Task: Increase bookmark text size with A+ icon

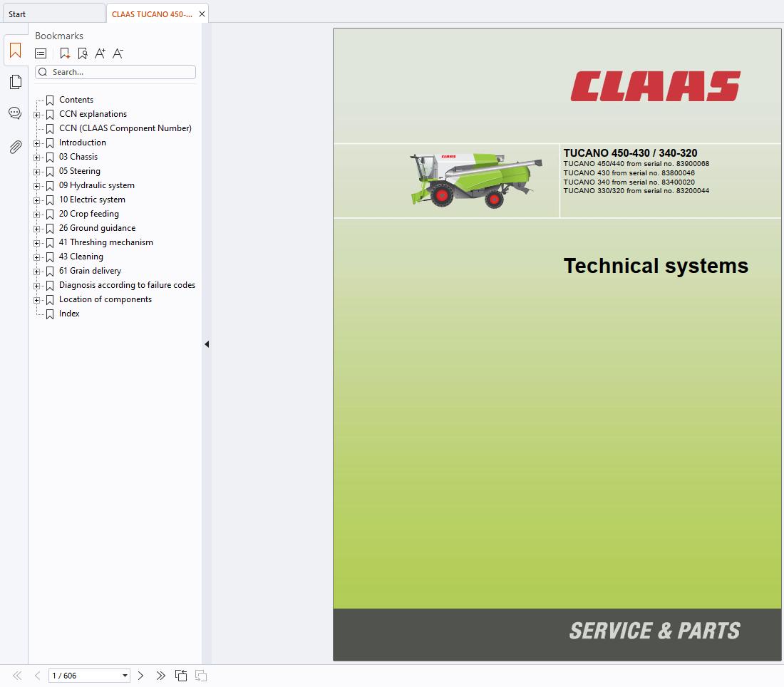Action: pos(100,53)
